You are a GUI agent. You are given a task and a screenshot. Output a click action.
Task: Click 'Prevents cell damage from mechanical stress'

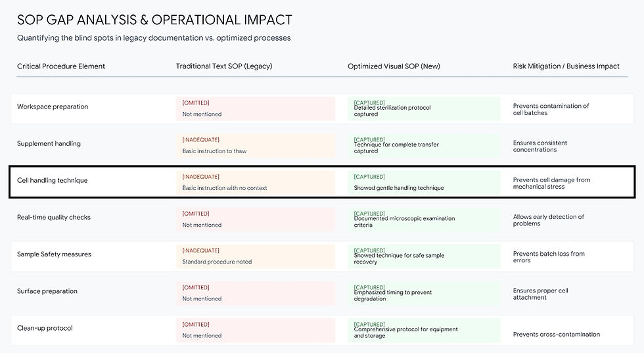(x=551, y=183)
